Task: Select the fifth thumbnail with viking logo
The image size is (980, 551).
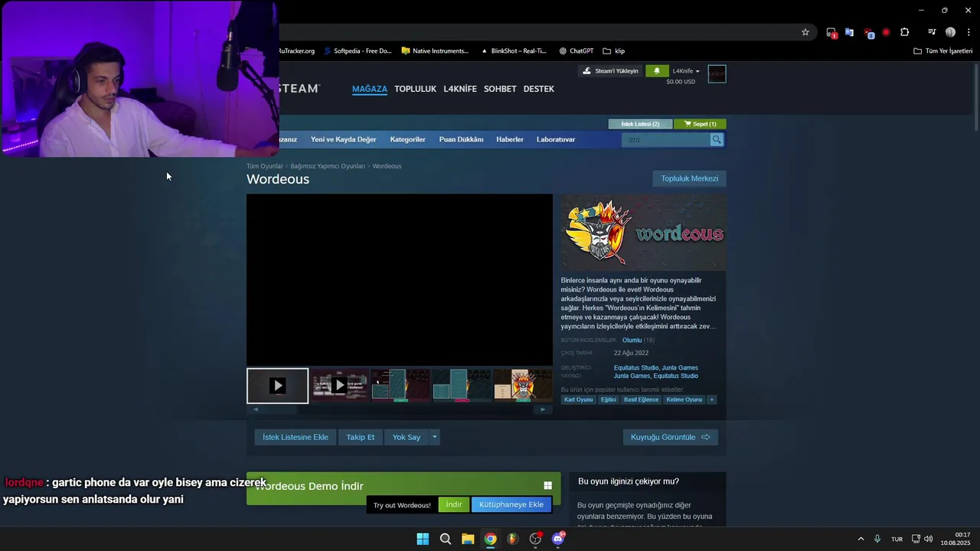Action: pos(523,385)
